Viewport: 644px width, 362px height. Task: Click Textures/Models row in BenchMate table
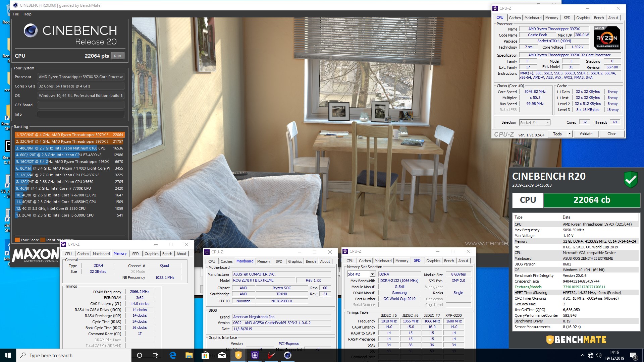(x=576, y=287)
